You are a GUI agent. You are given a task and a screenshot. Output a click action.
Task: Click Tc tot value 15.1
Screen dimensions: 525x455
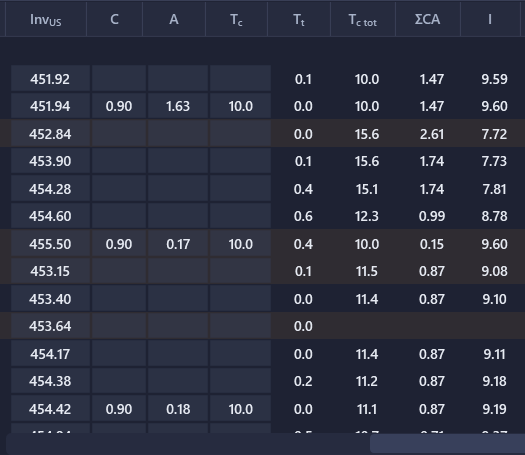coord(367,189)
